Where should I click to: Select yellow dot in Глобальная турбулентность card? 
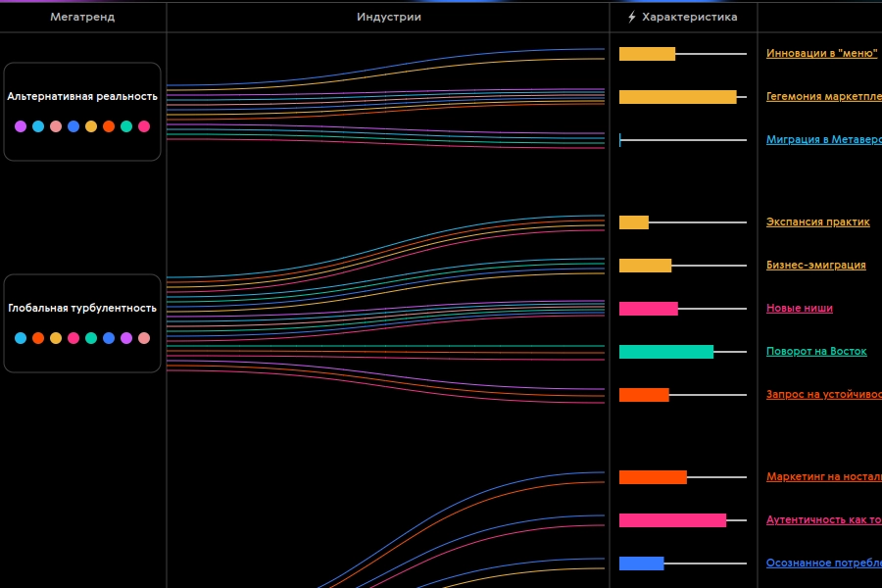tap(56, 338)
